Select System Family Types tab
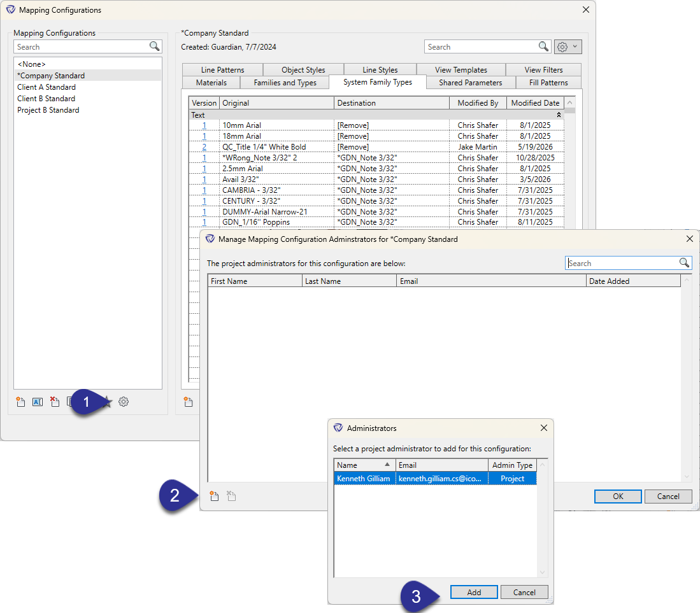This screenshot has width=700, height=613. pos(378,82)
